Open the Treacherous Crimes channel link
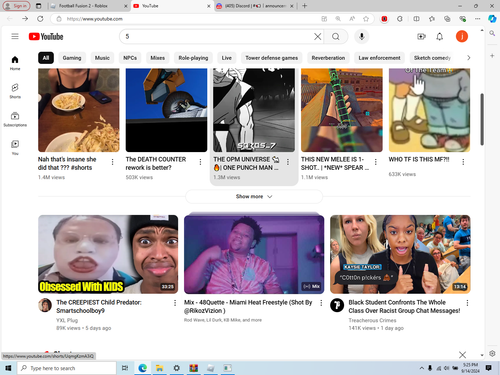Viewport: 500px width, 375px height. [372, 320]
